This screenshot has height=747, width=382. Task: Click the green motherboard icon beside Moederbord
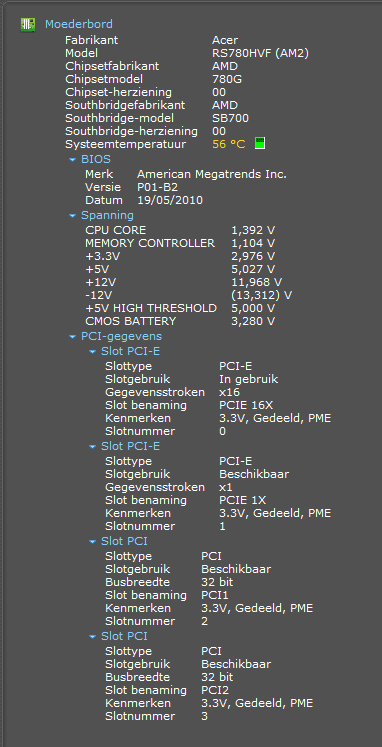[28, 25]
